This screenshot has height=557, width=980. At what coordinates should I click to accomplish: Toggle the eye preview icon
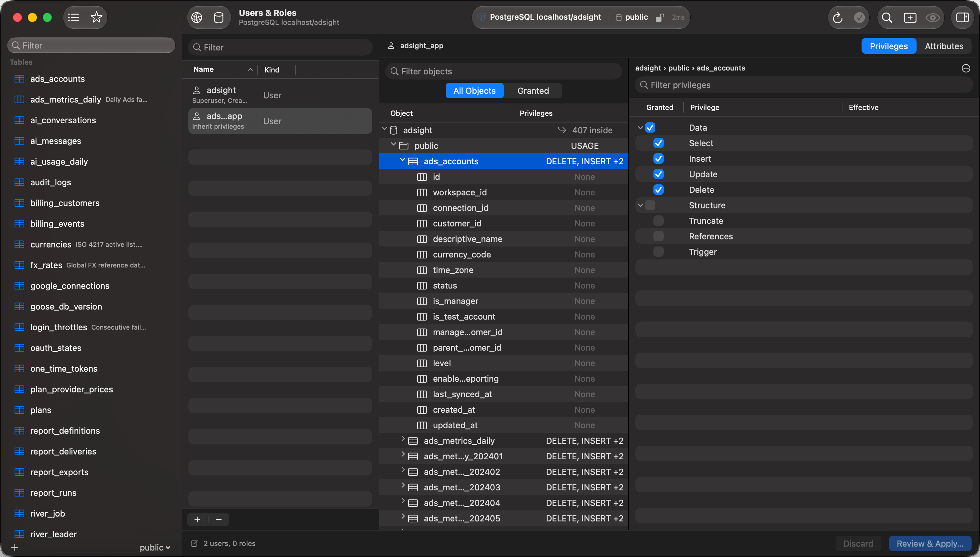[932, 17]
